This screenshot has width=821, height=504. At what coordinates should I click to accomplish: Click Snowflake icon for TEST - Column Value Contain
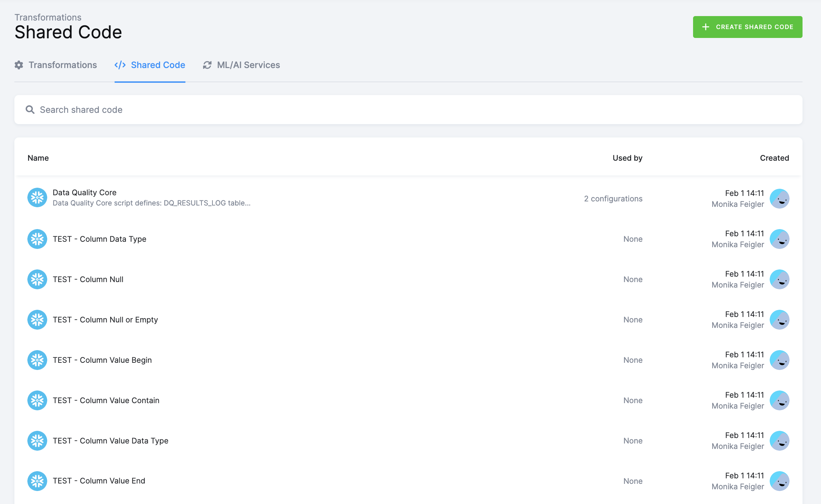tap(37, 400)
